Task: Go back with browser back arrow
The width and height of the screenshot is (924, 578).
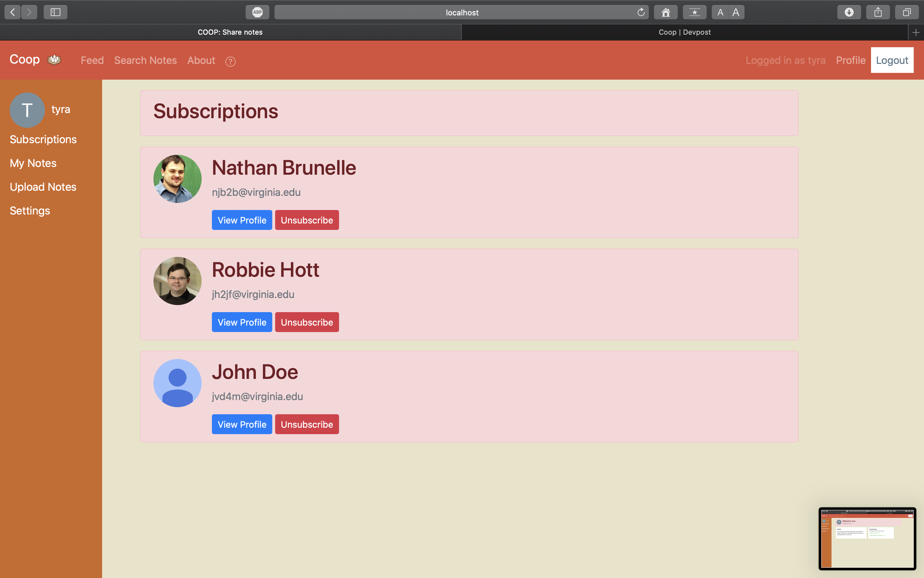Action: pos(13,12)
